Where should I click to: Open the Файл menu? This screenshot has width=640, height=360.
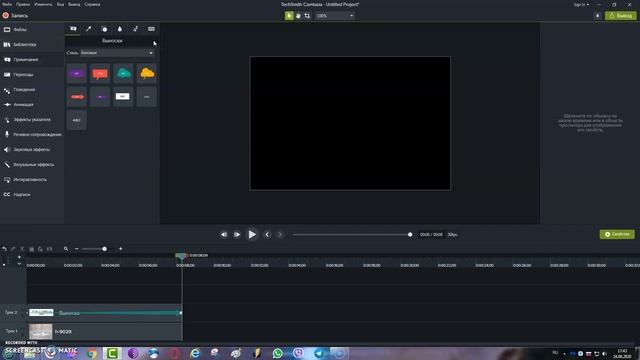pyautogui.click(x=7, y=4)
